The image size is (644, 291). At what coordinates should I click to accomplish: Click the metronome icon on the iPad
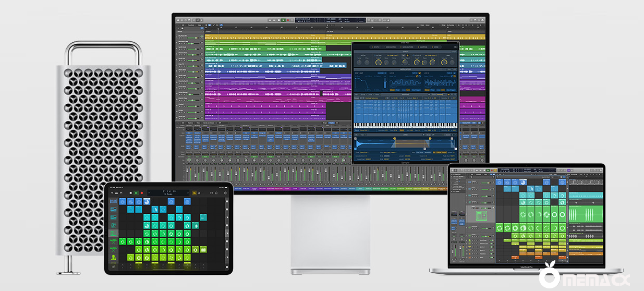200,193
